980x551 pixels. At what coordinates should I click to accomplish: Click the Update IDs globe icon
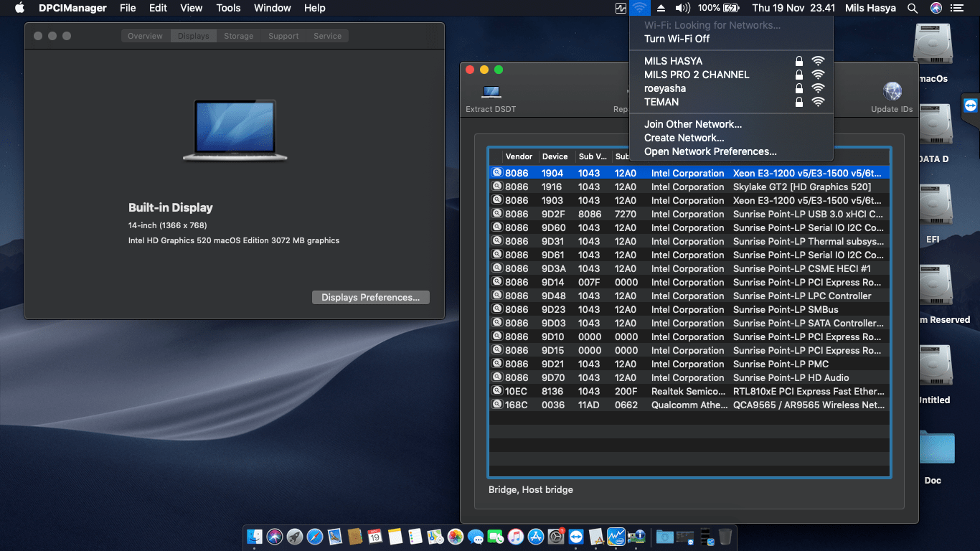pyautogui.click(x=892, y=92)
